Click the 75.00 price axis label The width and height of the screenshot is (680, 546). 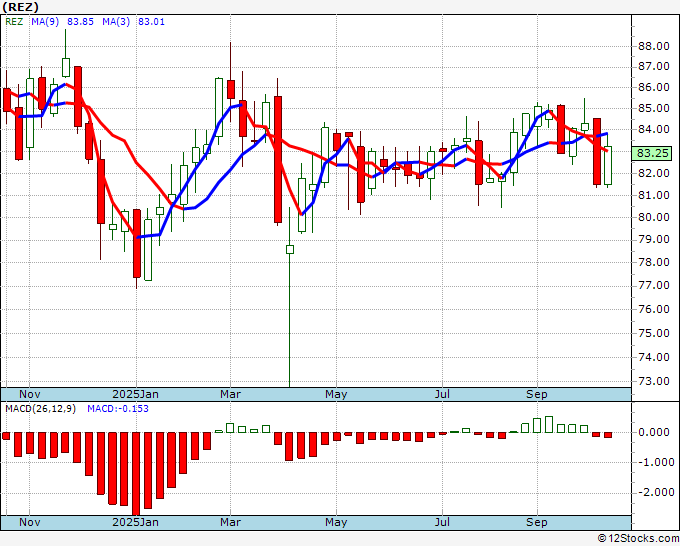(x=654, y=333)
